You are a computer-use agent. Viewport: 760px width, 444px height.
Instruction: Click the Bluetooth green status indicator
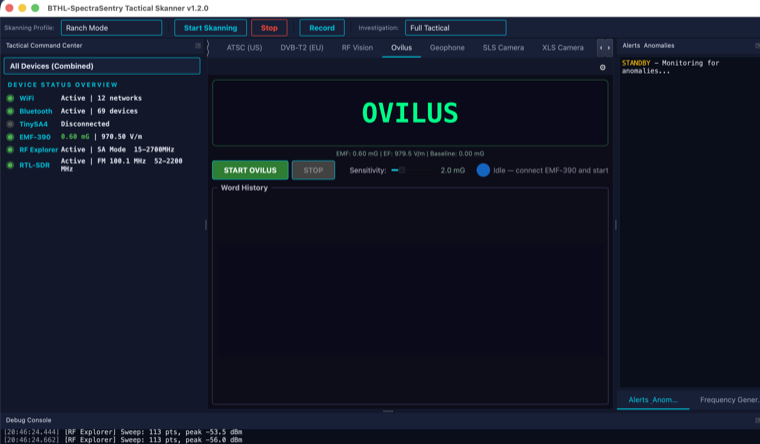coord(10,111)
